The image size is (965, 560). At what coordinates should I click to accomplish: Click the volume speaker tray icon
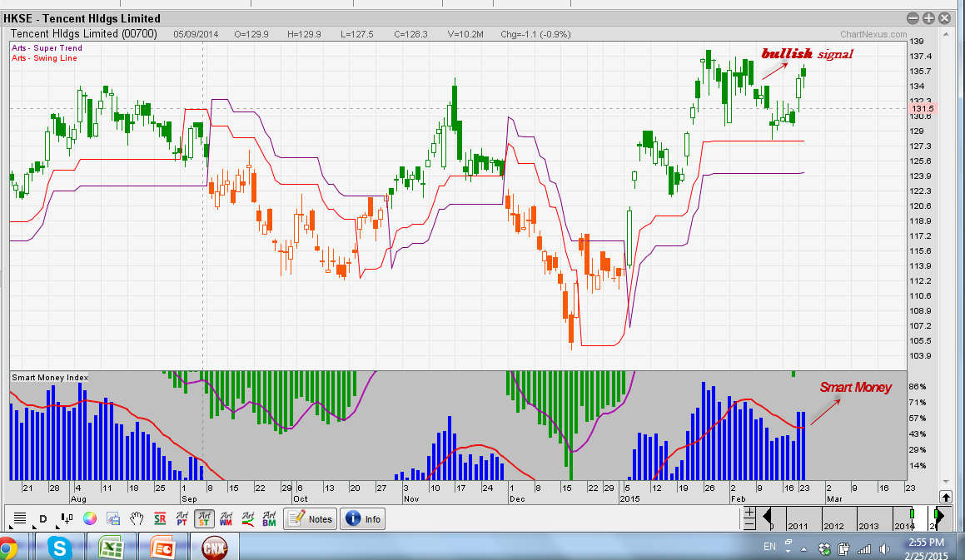click(884, 549)
